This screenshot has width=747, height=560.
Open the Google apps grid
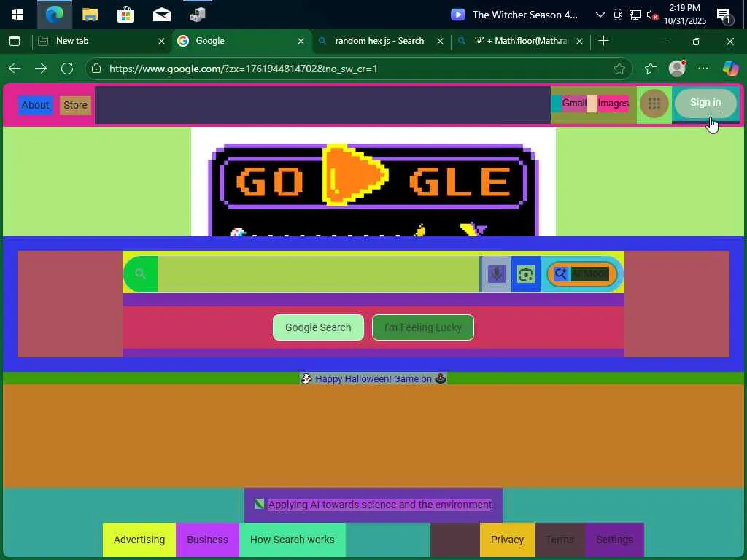point(654,104)
